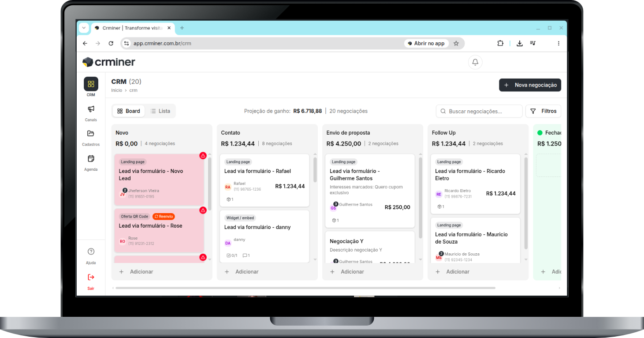Click the RO avatar on the Rose card
The image size is (644, 338).
pyautogui.click(x=123, y=241)
